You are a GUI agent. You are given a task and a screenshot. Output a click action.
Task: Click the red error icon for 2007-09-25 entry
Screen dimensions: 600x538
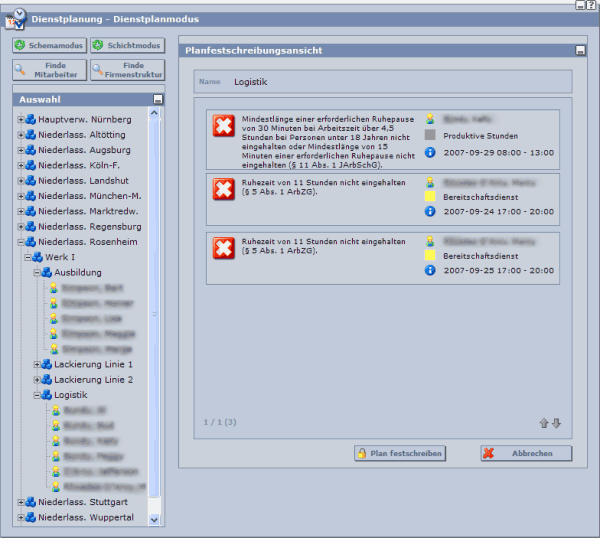pyautogui.click(x=224, y=248)
